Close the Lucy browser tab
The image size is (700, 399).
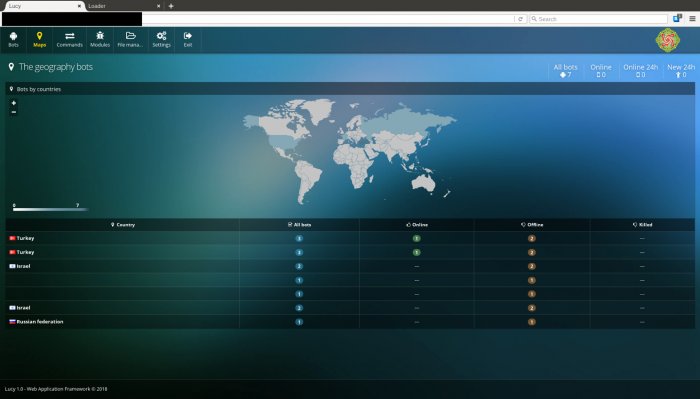coord(79,6)
